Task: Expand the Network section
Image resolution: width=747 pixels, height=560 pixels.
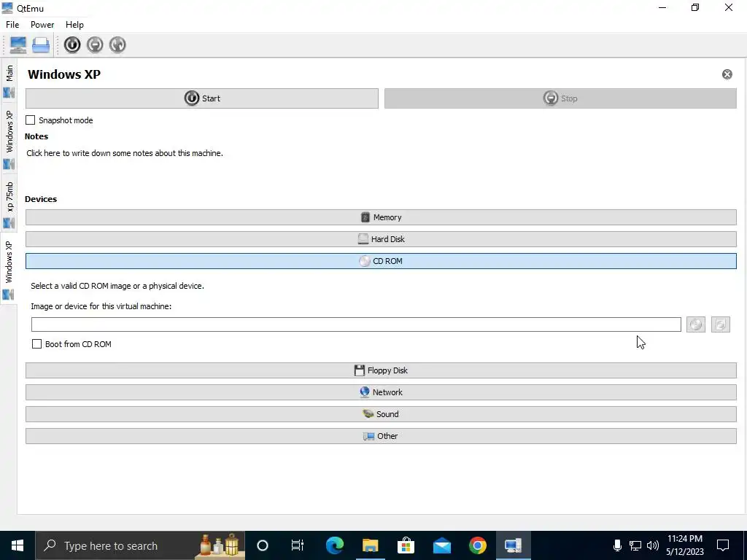Action: pyautogui.click(x=381, y=392)
